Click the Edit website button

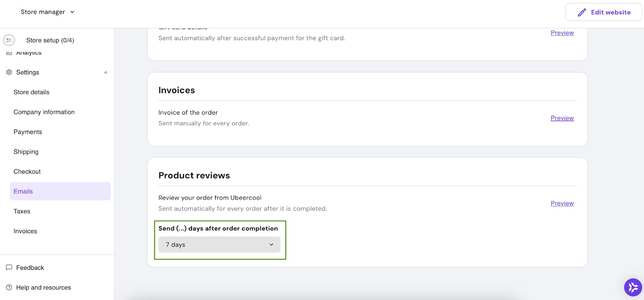(x=603, y=12)
